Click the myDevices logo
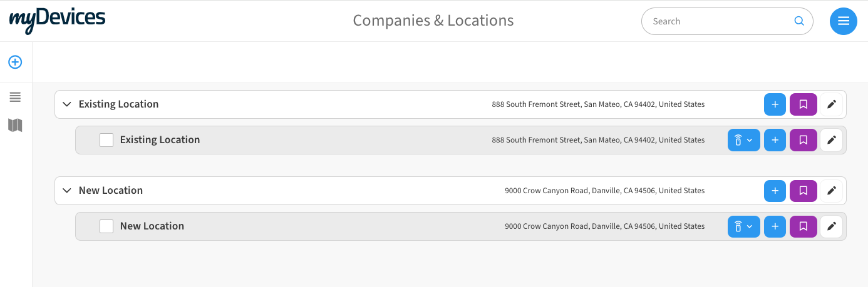 (x=57, y=19)
